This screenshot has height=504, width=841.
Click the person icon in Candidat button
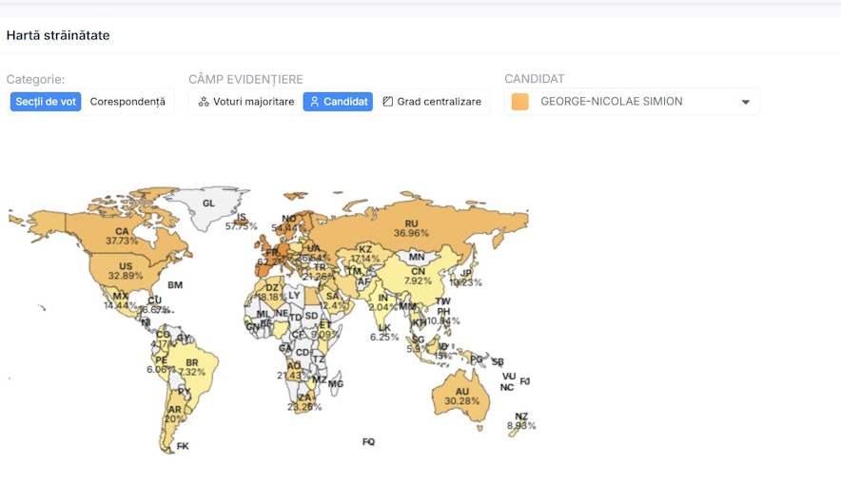point(315,102)
